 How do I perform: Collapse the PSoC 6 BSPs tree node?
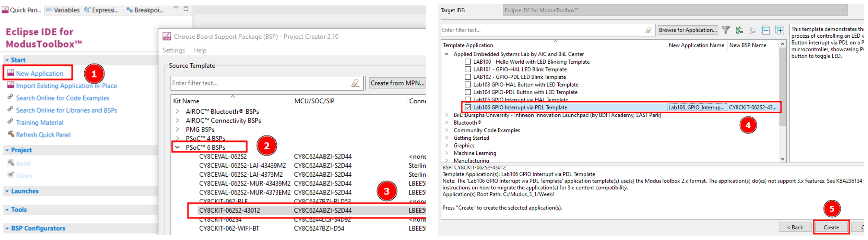pos(177,147)
